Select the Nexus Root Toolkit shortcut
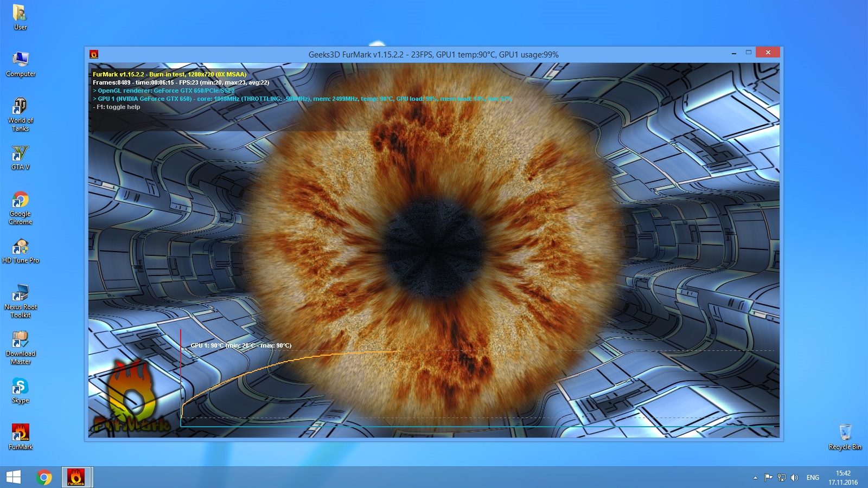This screenshot has height=488, width=868. point(21,301)
